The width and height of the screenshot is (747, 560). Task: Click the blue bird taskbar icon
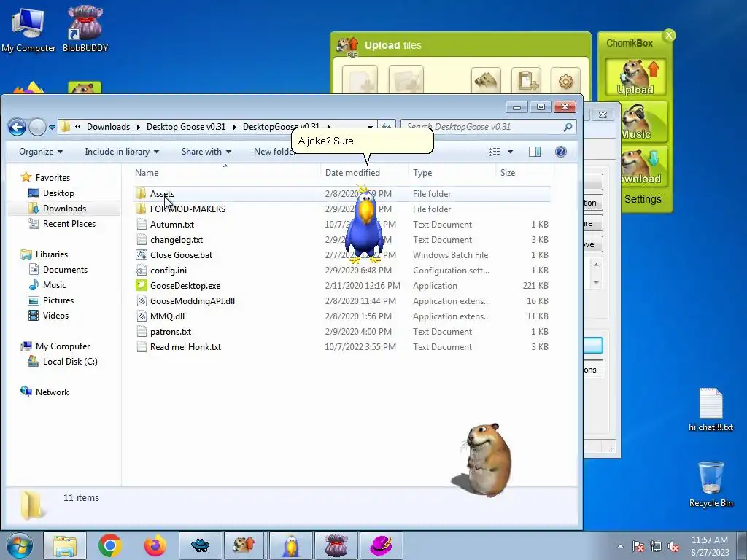290,545
